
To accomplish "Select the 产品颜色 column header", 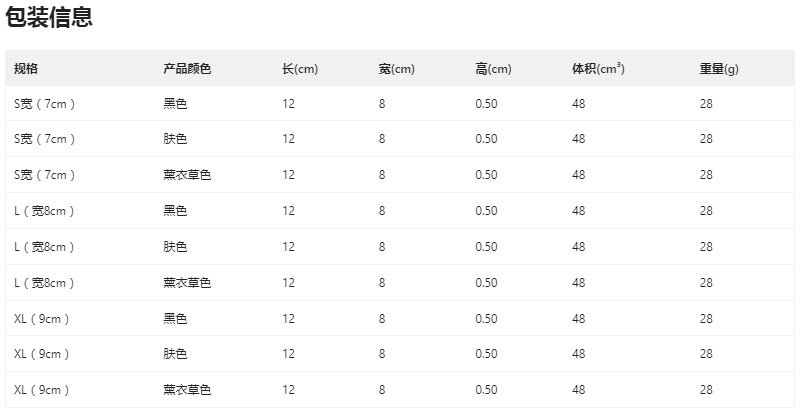I will (187, 69).
